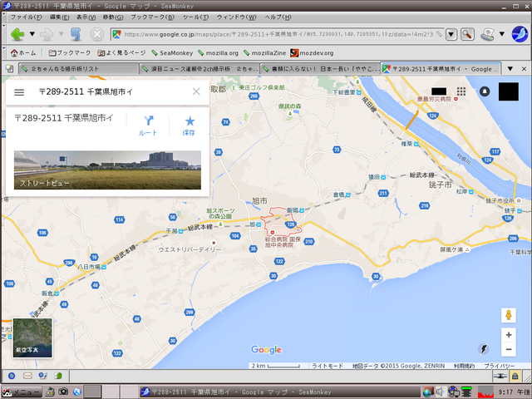The height and width of the screenshot is (399, 532).
Task: Click the 旭スポーツの森公園 map label
Action: click(219, 214)
